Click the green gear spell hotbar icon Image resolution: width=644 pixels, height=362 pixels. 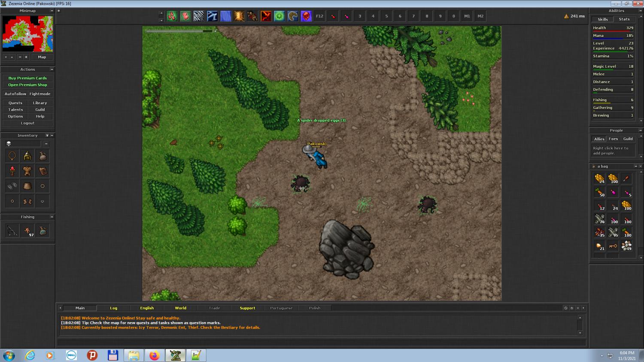click(279, 16)
